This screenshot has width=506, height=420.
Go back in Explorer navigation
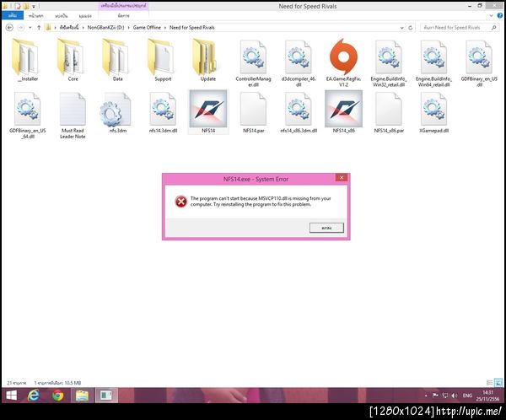point(9,28)
